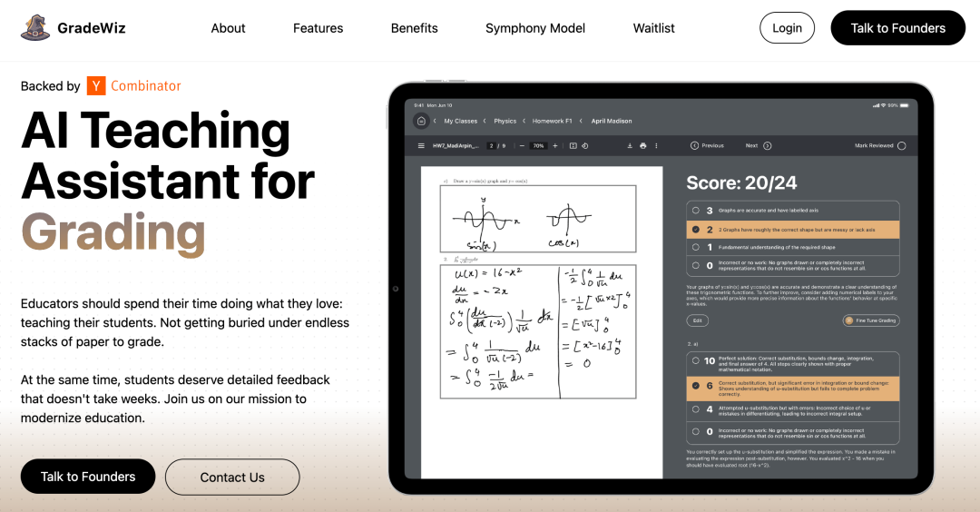
Task: Click the Next arrow circle icon
Action: click(768, 145)
